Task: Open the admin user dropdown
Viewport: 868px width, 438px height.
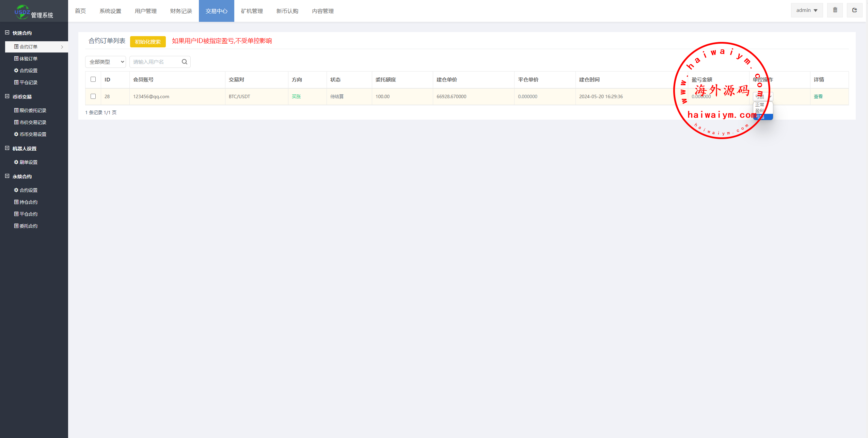Action: [x=806, y=10]
